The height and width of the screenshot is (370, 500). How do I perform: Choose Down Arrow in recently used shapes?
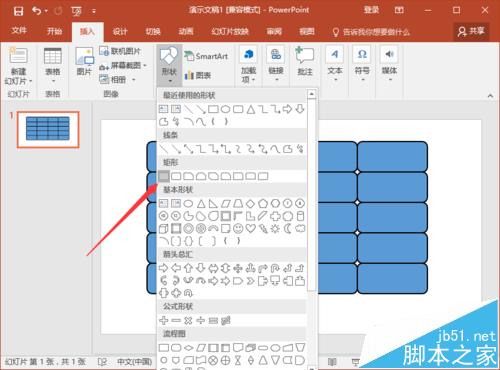[x=300, y=109]
